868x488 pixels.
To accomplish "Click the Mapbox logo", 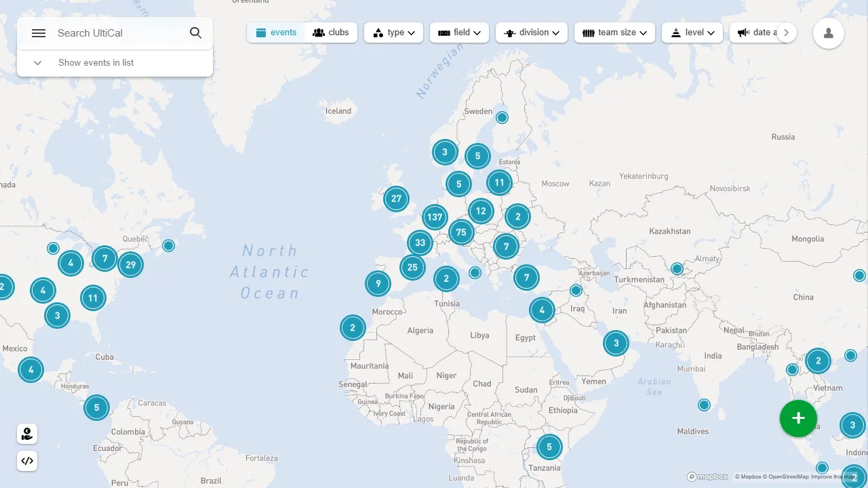I will click(707, 476).
